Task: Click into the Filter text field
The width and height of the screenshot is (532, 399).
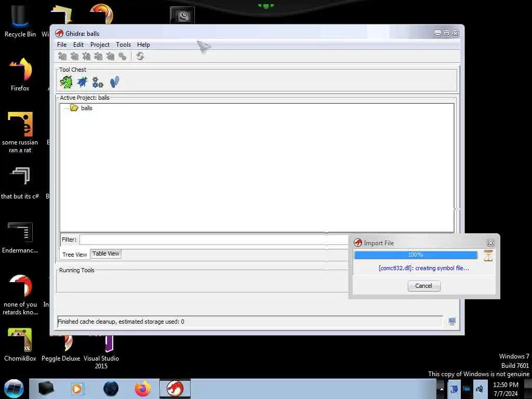Action: coord(215,240)
